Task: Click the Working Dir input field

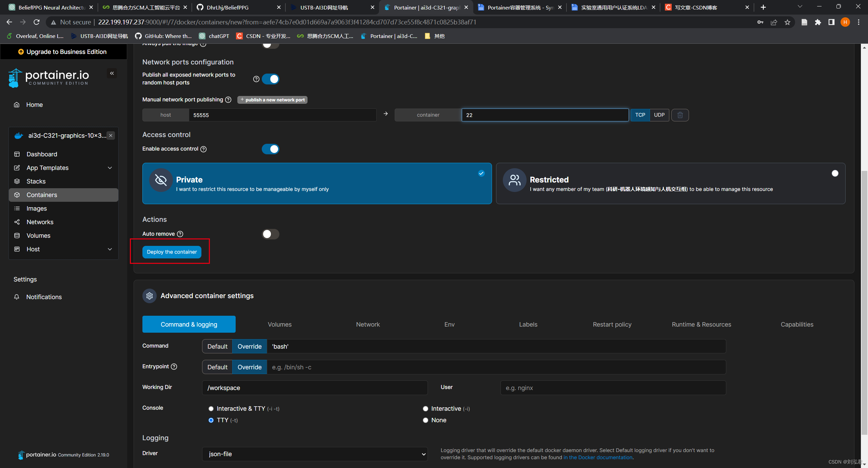Action: tap(315, 388)
